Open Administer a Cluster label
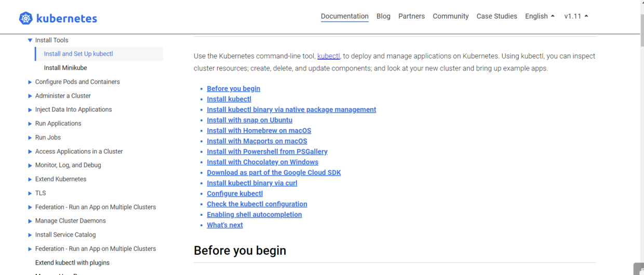The height and width of the screenshot is (275, 644). [63, 96]
